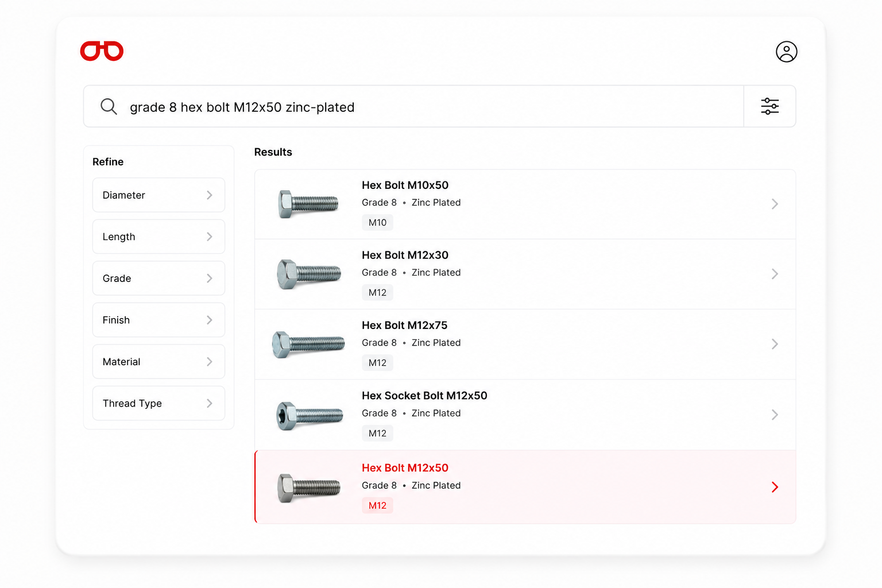Image resolution: width=882 pixels, height=588 pixels.
Task: Open the filter sliders icon
Action: [769, 106]
